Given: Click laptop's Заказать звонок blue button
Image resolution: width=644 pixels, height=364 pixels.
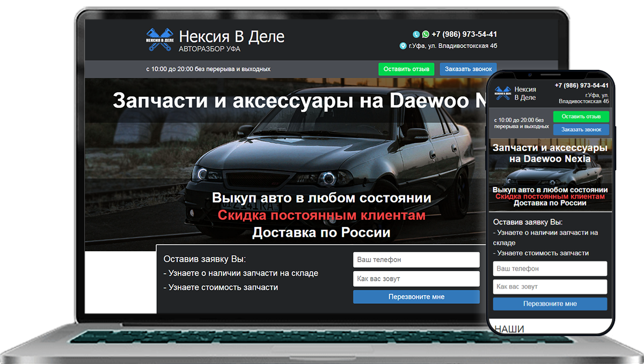Looking at the screenshot, I should (468, 69).
